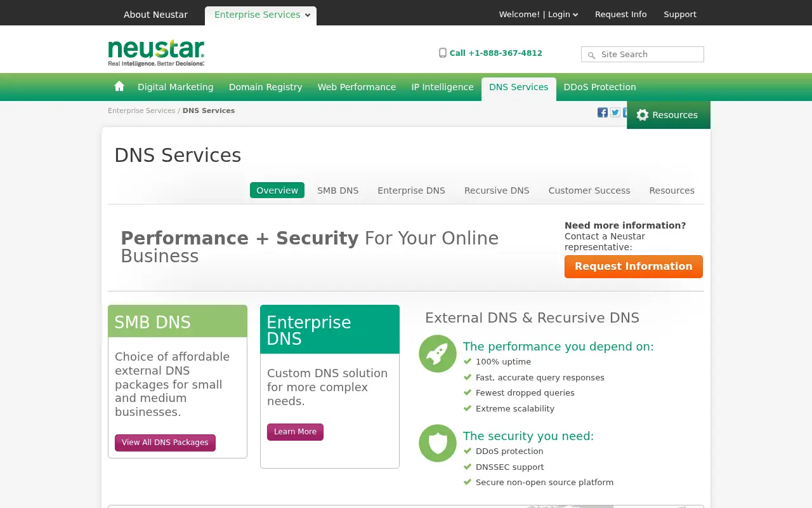812x508 pixels.
Task: Click the phone icon next to Call number
Action: [443, 53]
